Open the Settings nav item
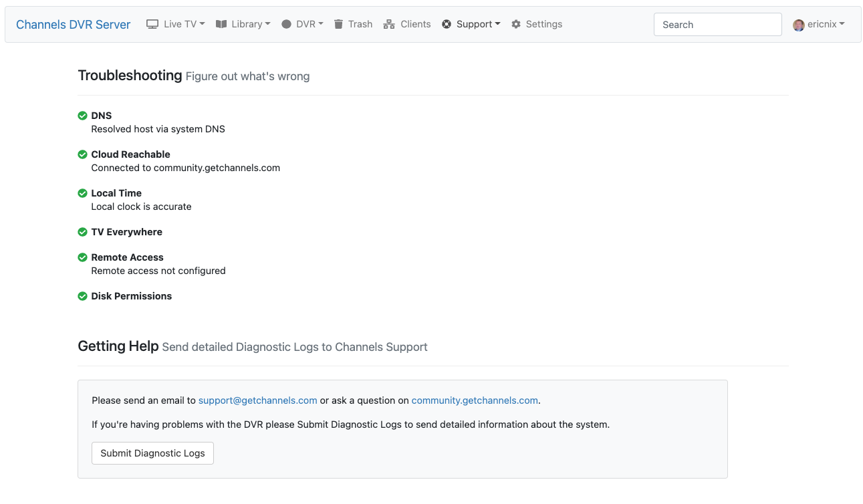Screen dimensions: 863x504 tap(543, 24)
